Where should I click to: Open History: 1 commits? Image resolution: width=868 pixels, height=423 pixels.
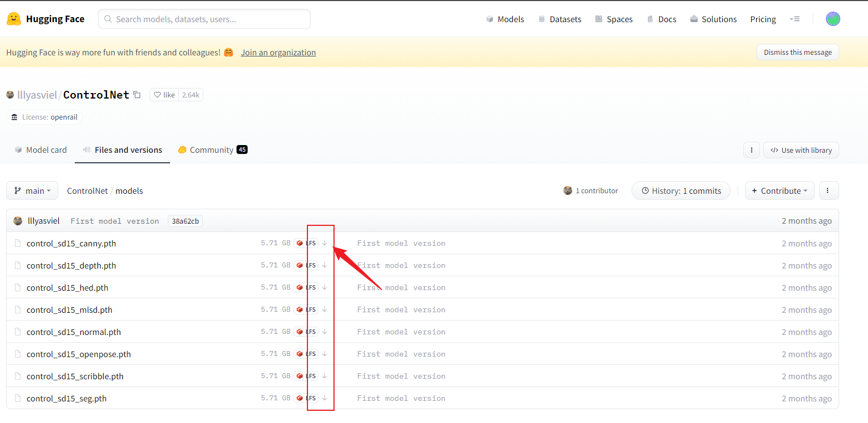pos(681,190)
